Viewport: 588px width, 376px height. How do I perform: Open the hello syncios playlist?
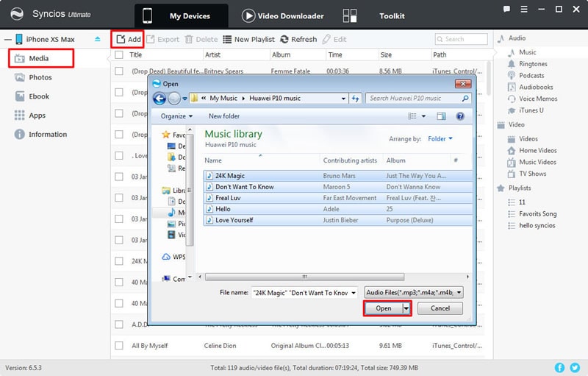pos(537,225)
